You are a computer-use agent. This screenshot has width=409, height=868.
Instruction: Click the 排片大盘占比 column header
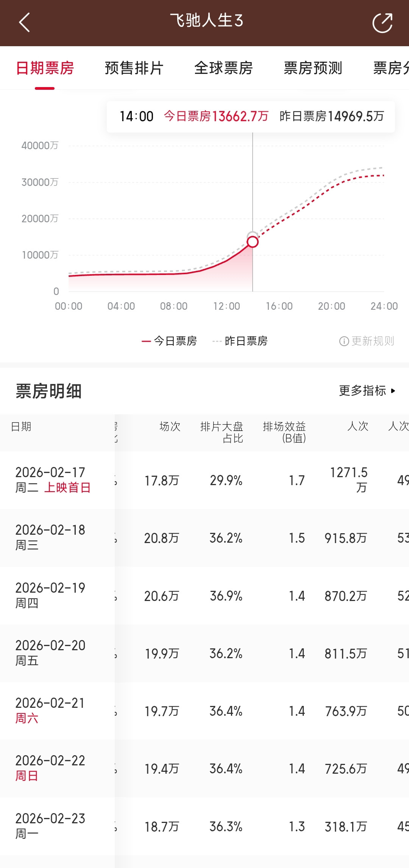[222, 432]
